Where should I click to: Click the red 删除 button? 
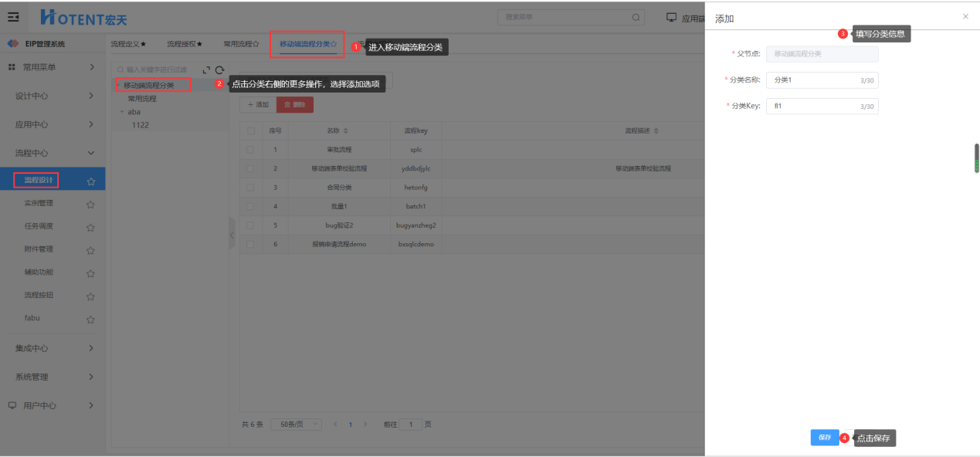pyautogui.click(x=295, y=104)
